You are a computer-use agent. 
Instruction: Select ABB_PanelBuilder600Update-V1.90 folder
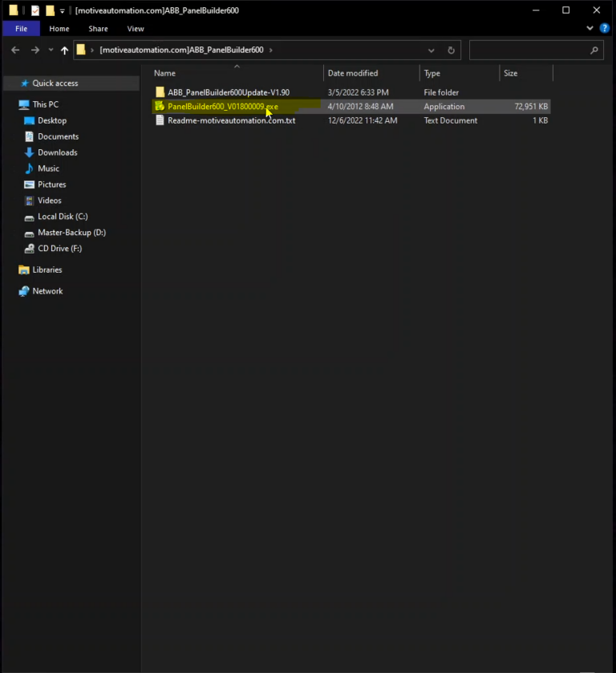point(228,92)
